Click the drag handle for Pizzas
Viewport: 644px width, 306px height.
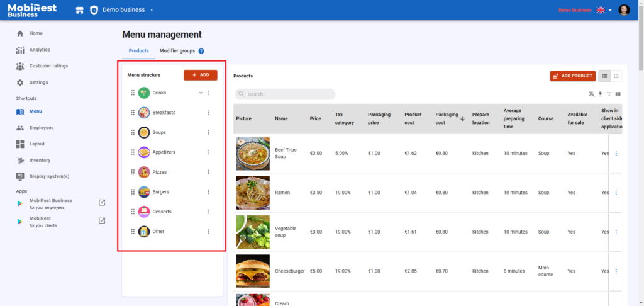pos(133,172)
